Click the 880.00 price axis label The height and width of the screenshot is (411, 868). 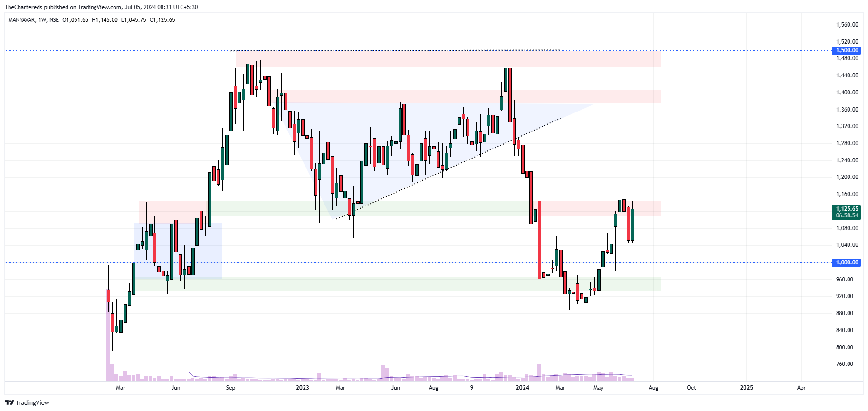845,313
